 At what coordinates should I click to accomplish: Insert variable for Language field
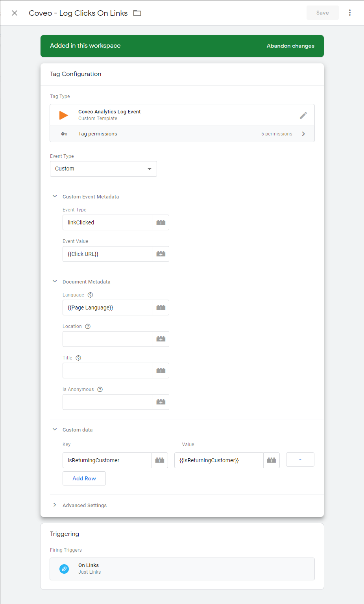pyautogui.click(x=161, y=308)
